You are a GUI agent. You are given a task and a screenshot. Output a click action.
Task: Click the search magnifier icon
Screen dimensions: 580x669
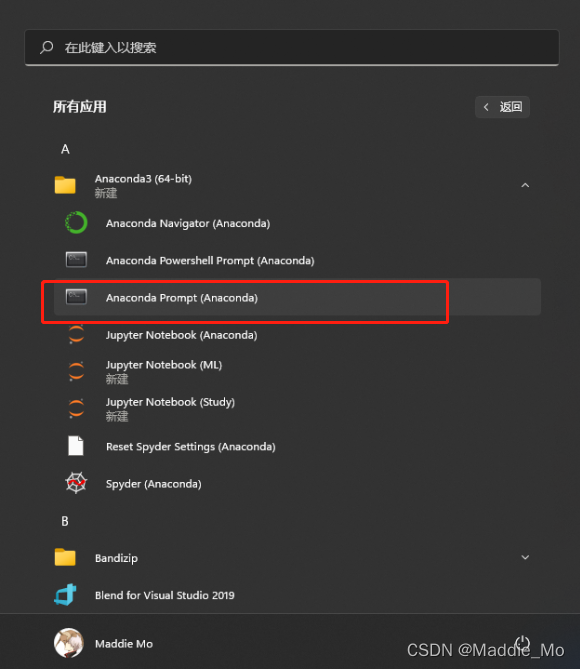[x=47, y=47]
